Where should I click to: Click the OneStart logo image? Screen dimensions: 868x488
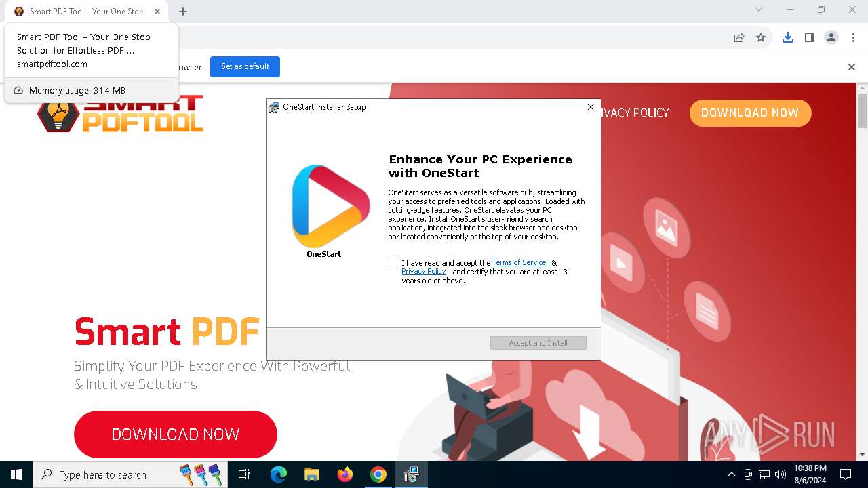pos(331,206)
